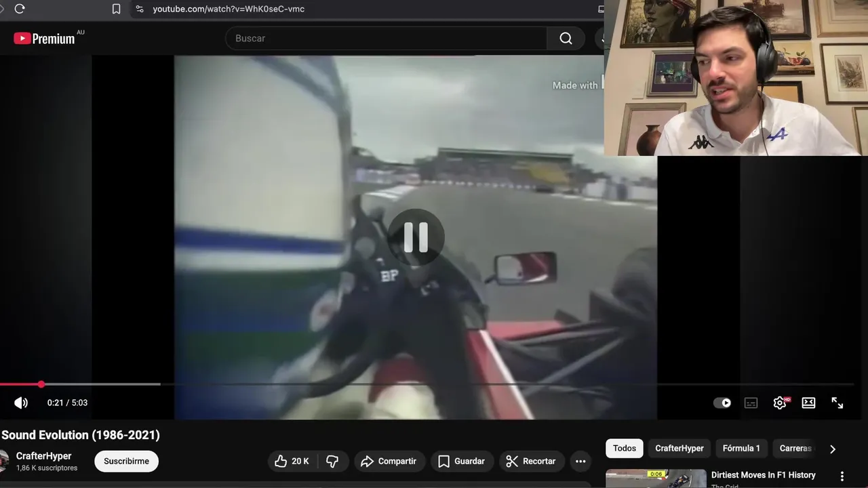868x488 pixels.
Task: Toggle the autoplay switch in the player
Action: (x=722, y=403)
